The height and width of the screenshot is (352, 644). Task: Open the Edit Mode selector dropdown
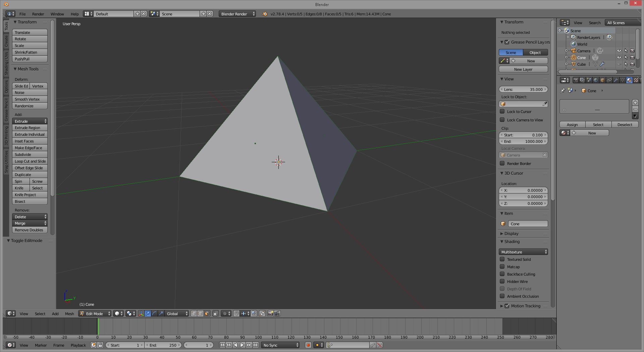95,314
